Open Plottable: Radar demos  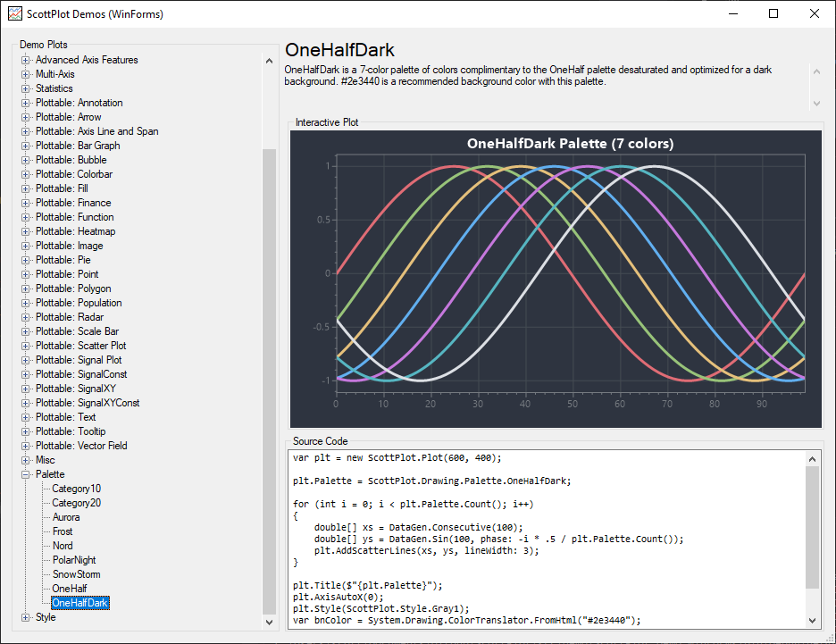70,317
